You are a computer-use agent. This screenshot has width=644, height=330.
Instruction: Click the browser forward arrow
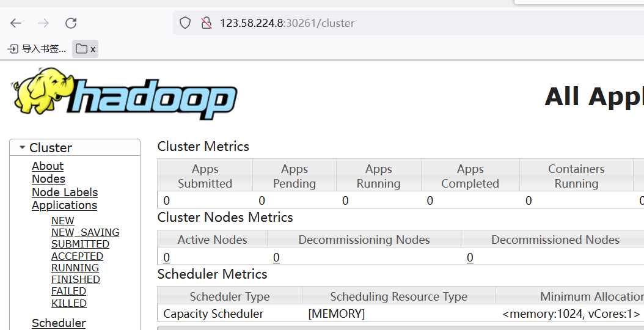point(43,23)
